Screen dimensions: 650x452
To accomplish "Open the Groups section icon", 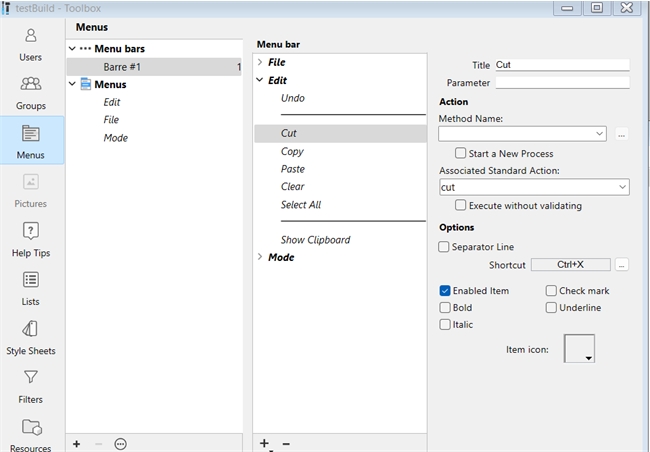I will (x=31, y=84).
